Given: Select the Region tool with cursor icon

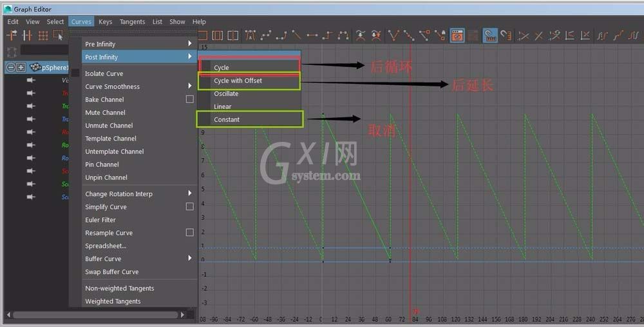Looking at the screenshot, I should (x=59, y=35).
